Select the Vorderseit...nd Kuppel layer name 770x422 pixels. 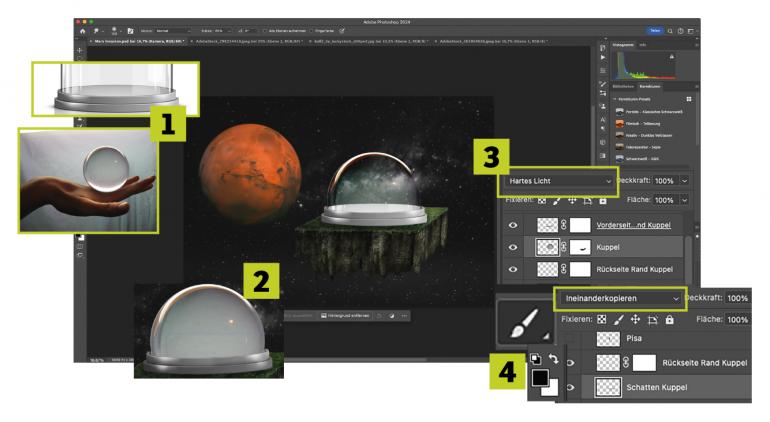point(633,225)
